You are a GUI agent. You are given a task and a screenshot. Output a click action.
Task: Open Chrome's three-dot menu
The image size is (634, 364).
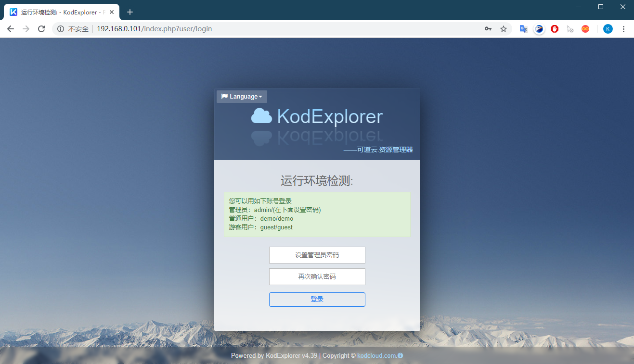(x=623, y=29)
